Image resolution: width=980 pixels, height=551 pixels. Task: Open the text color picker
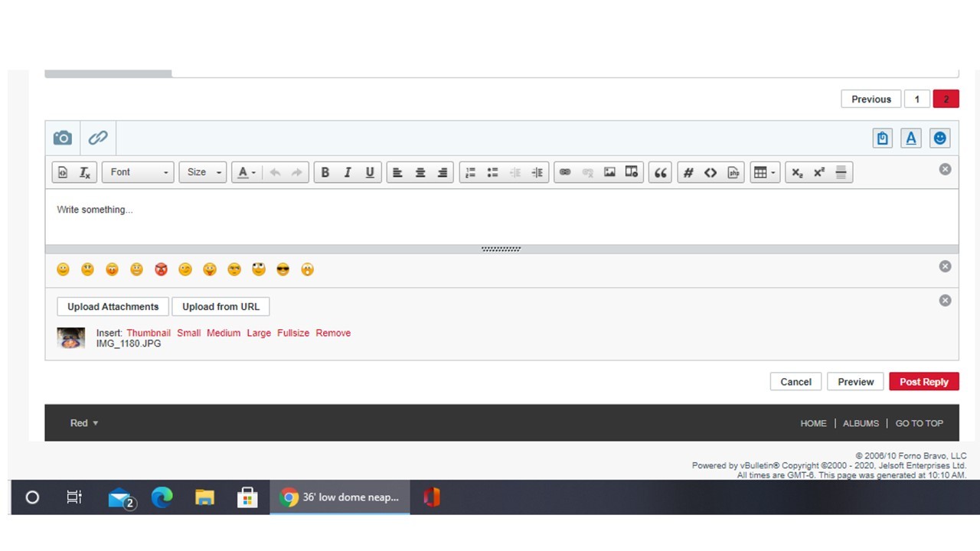point(246,172)
